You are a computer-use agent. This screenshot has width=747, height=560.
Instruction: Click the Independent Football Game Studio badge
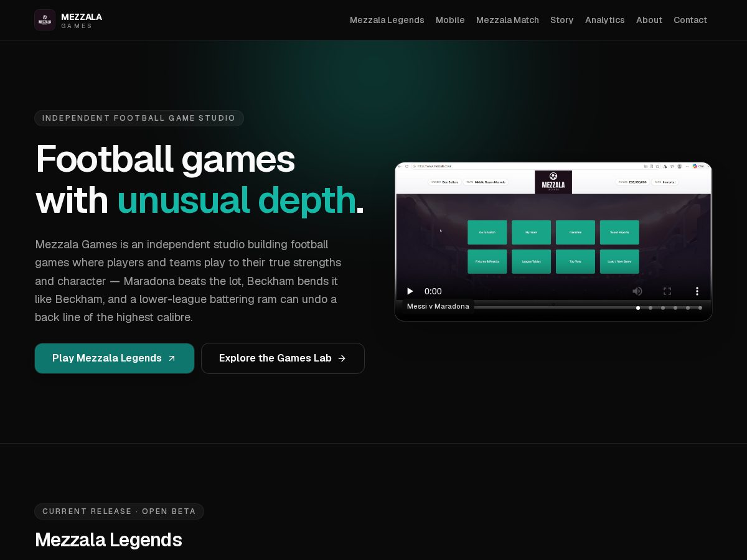coord(139,118)
